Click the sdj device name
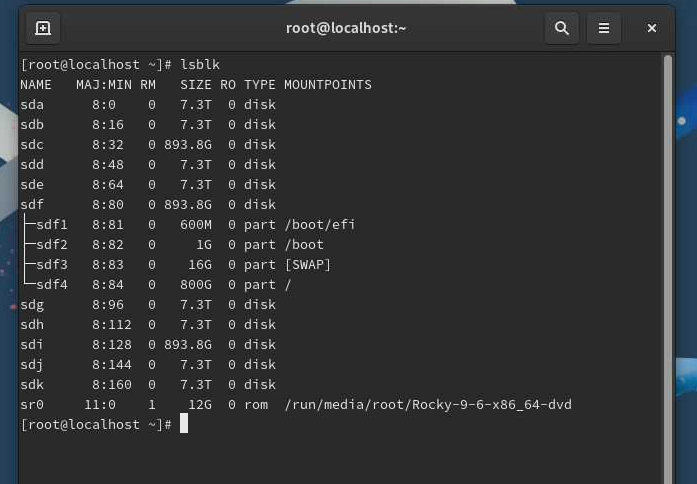 32,365
